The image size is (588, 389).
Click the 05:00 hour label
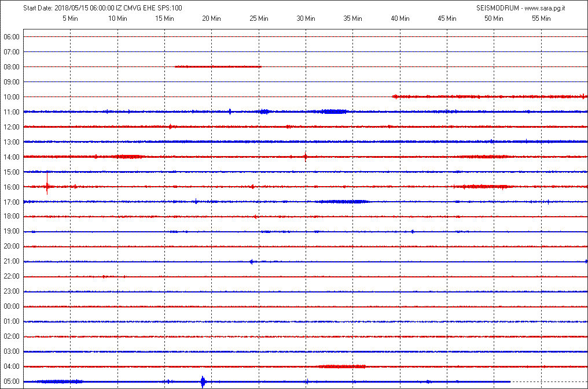(x=12, y=381)
